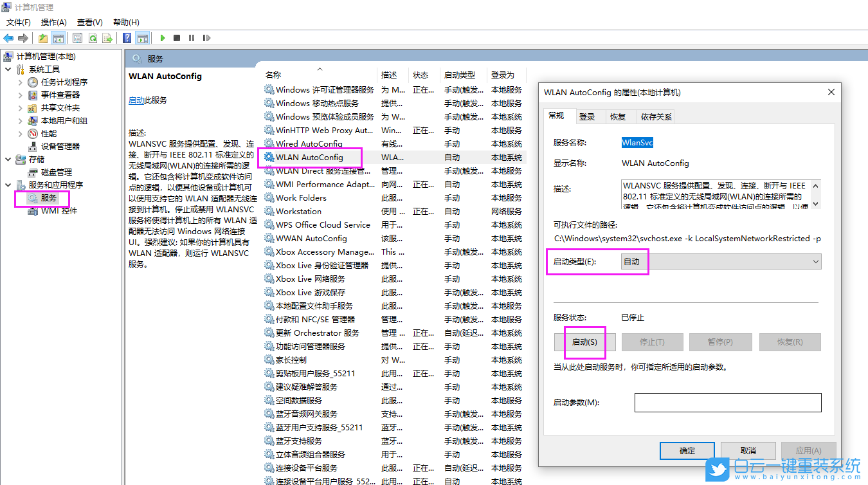Click the Forward navigation arrow icon
Image resolution: width=868 pixels, height=485 pixels.
(x=24, y=37)
